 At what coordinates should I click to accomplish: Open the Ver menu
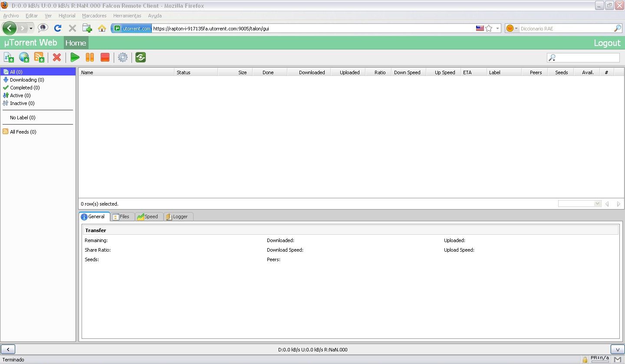coord(48,16)
